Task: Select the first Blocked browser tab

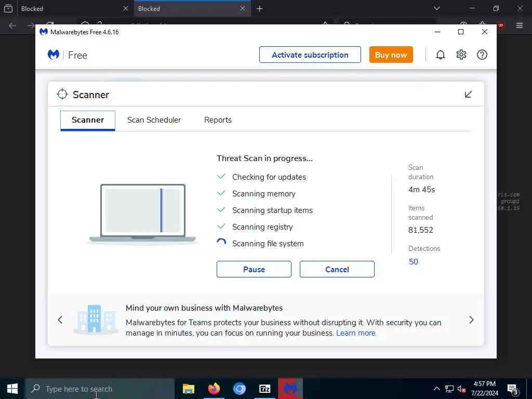Action: coord(75,8)
